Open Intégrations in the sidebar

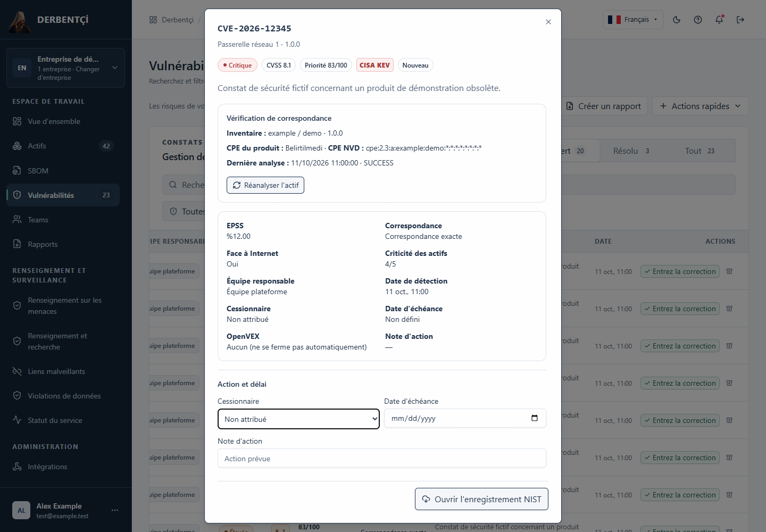pyautogui.click(x=63, y=467)
